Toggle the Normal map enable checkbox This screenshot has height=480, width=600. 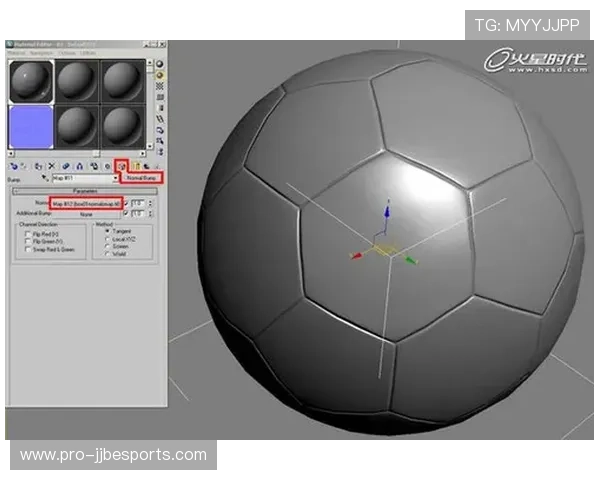126,203
